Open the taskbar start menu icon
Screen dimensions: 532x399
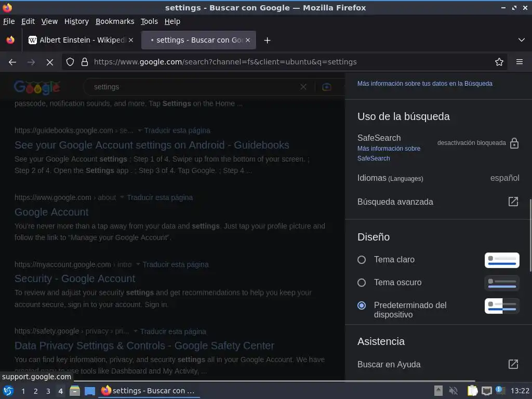coord(8,391)
